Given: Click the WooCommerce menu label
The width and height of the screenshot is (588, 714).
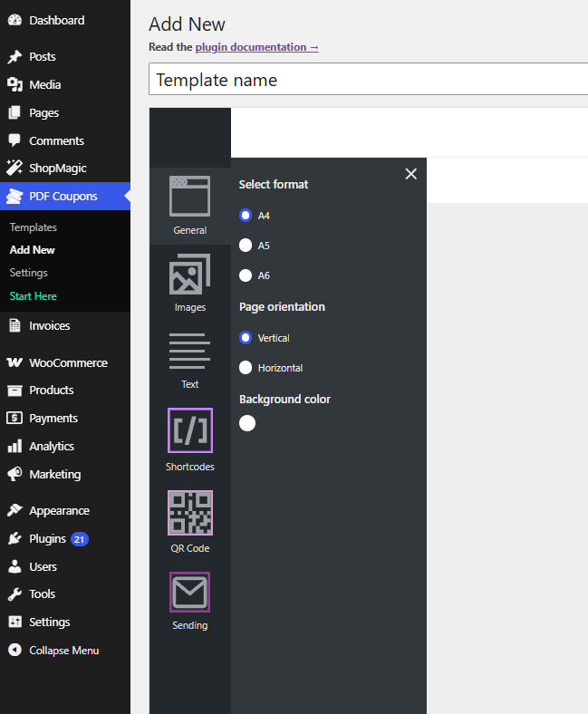Looking at the screenshot, I should click(68, 363).
